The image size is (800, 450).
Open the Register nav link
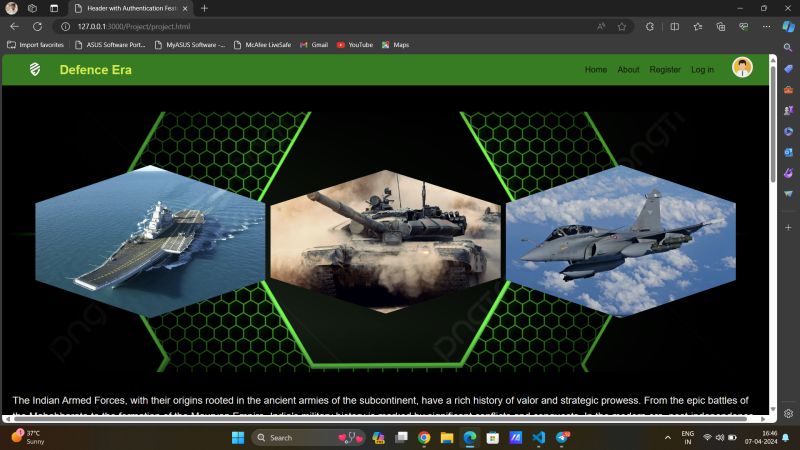pos(665,69)
